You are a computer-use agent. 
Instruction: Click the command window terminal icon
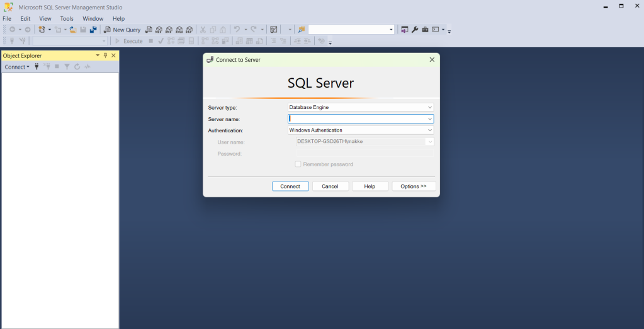[x=436, y=30]
